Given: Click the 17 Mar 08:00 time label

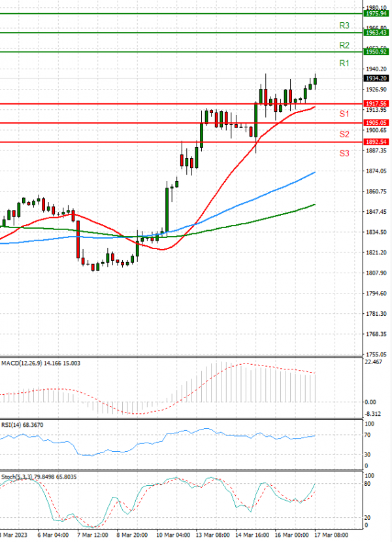Looking at the screenshot, I should click(331, 535).
